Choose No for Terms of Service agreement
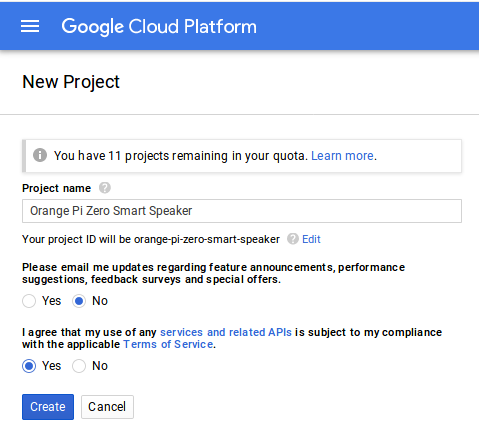 coord(79,366)
